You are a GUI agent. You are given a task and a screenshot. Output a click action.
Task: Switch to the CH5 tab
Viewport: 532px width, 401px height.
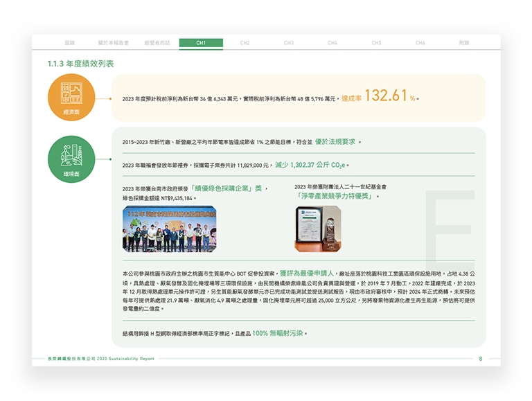376,43
